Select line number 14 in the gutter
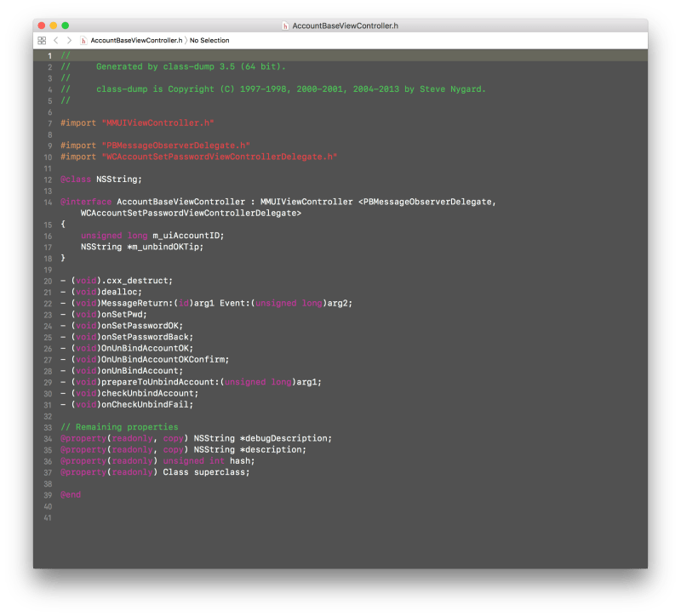The image size is (681, 616). click(49, 202)
